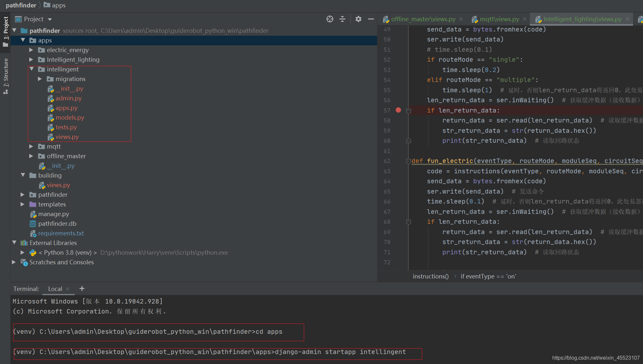This screenshot has width=643, height=364.
Task: Toggle code folding marker at line 62
Action: point(408,161)
